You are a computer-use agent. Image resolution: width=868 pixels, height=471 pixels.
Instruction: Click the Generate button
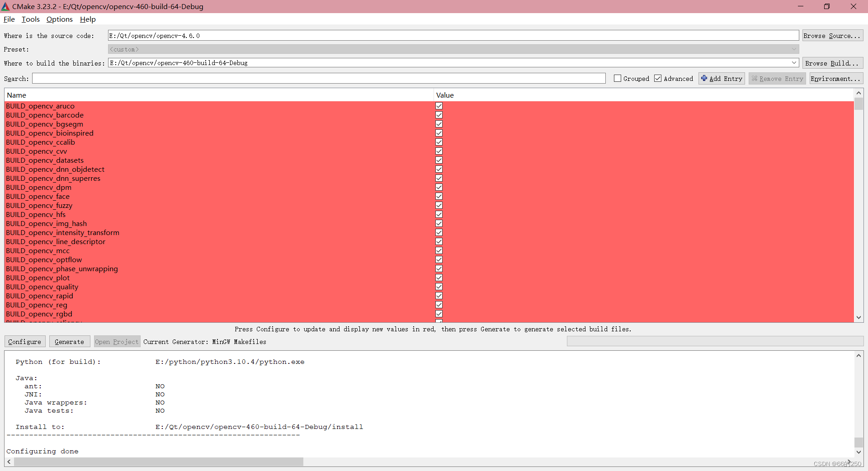pos(70,342)
